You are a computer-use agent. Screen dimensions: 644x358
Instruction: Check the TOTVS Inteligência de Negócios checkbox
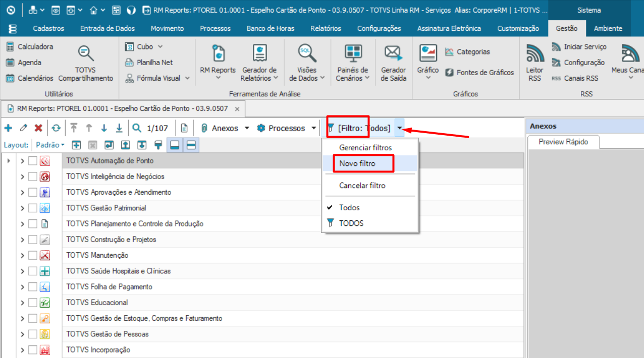tap(33, 176)
